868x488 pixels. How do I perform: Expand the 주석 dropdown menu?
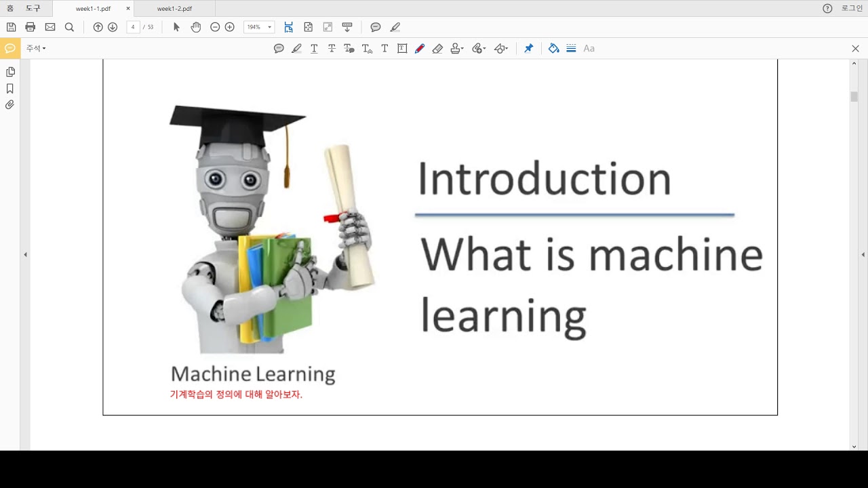click(x=36, y=48)
